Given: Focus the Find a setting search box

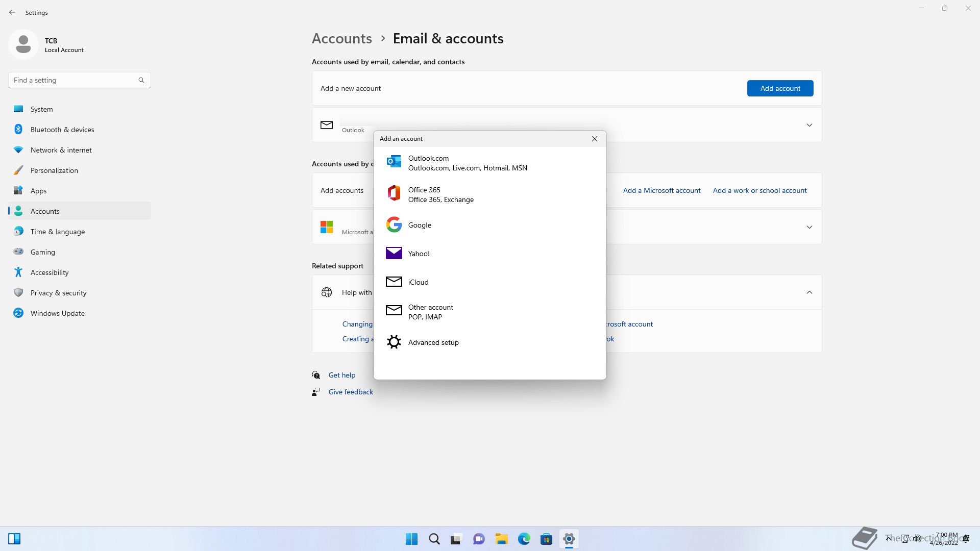Looking at the screenshot, I should coord(79,80).
